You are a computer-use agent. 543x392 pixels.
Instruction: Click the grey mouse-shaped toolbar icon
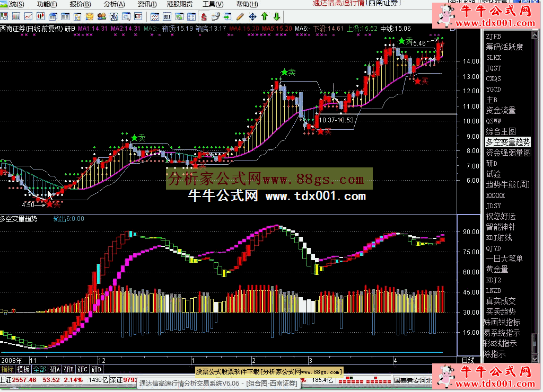(216, 16)
